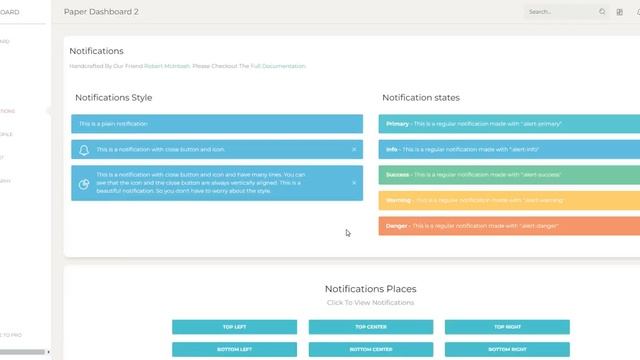Open the layout grid icon in navbar

coord(620,12)
